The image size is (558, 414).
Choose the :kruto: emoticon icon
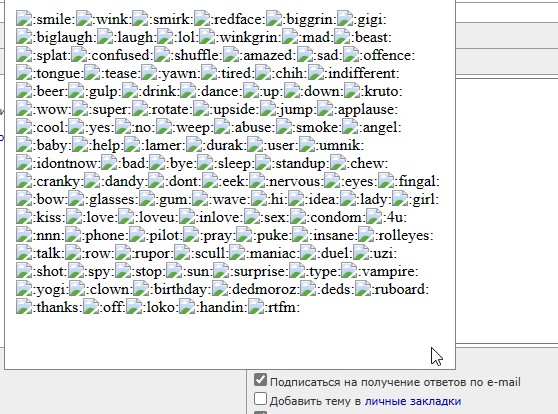click(352, 91)
